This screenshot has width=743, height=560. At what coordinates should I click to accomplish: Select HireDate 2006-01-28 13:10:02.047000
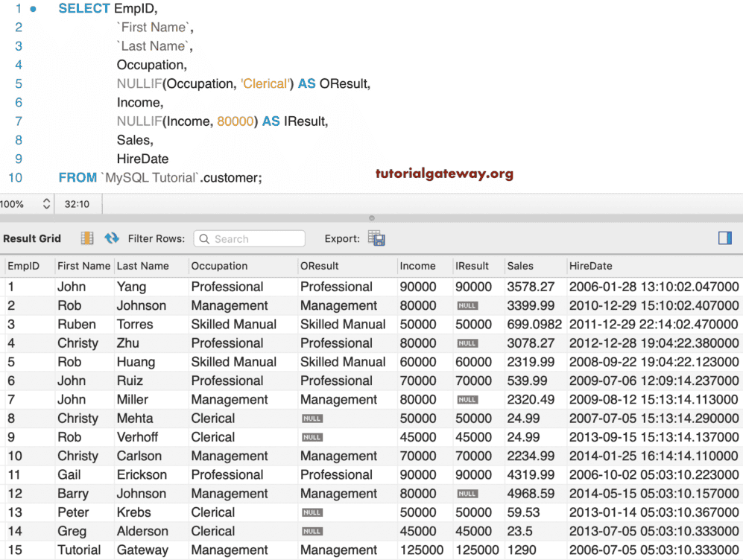pos(654,287)
